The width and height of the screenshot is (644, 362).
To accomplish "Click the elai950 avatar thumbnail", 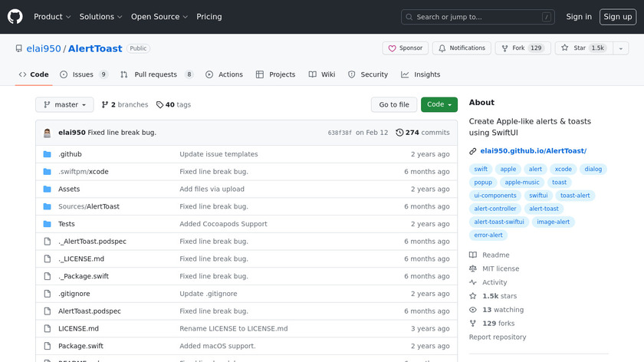I will [48, 133].
